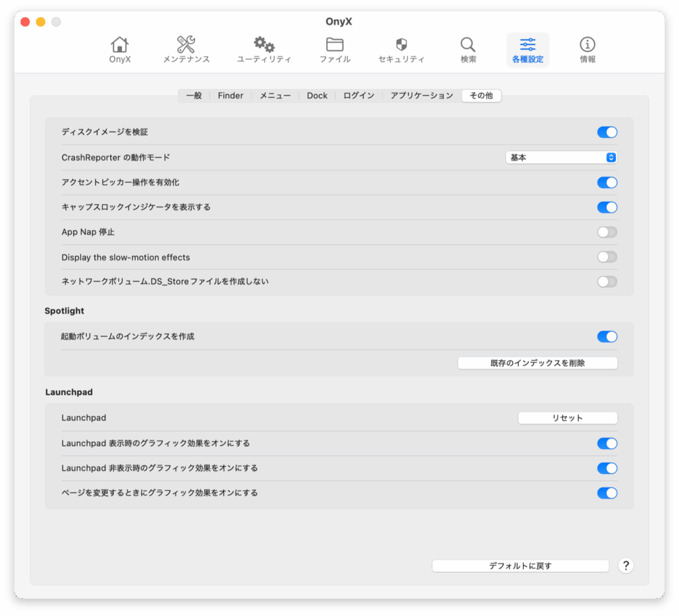Click the 既存のインデックスを削除 button
The width and height of the screenshot is (679, 616).
[x=537, y=363]
